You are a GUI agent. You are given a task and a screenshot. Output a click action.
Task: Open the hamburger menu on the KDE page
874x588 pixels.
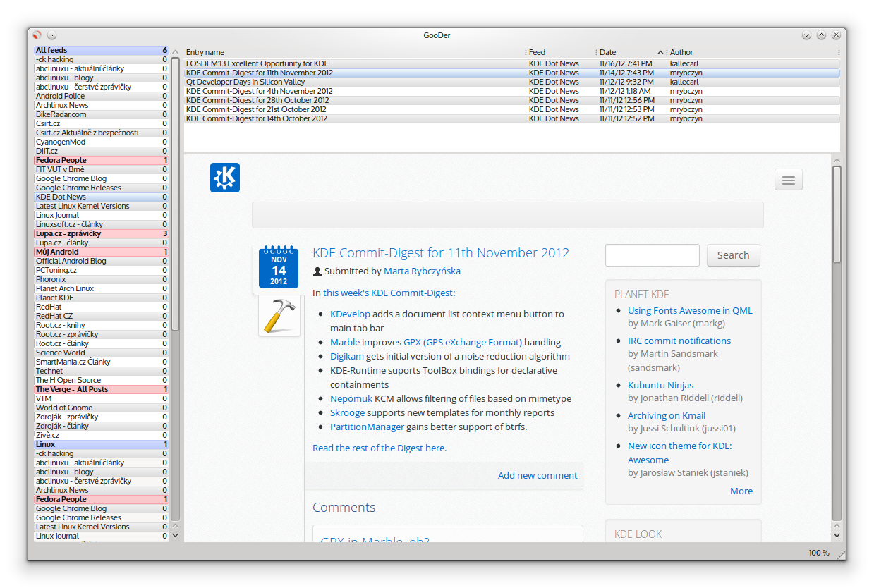(x=788, y=180)
